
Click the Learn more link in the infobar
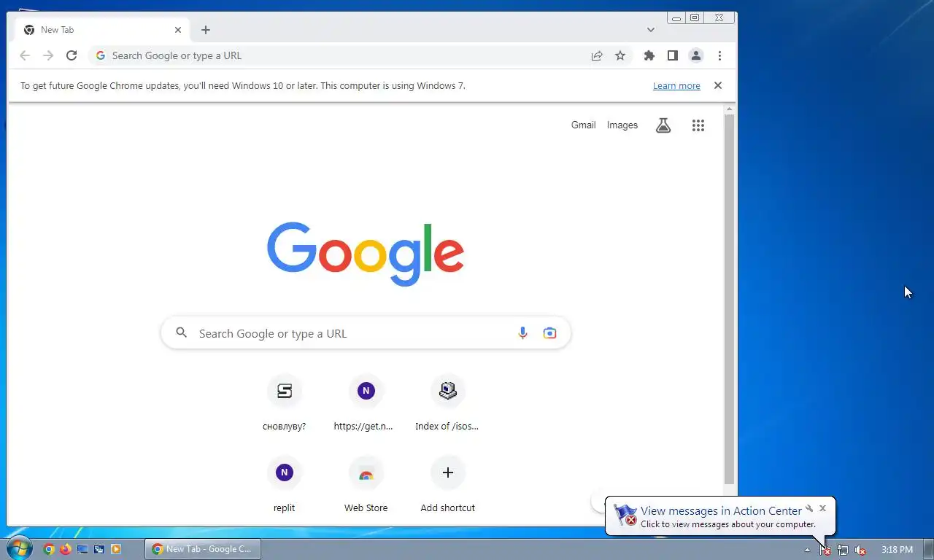pos(676,86)
